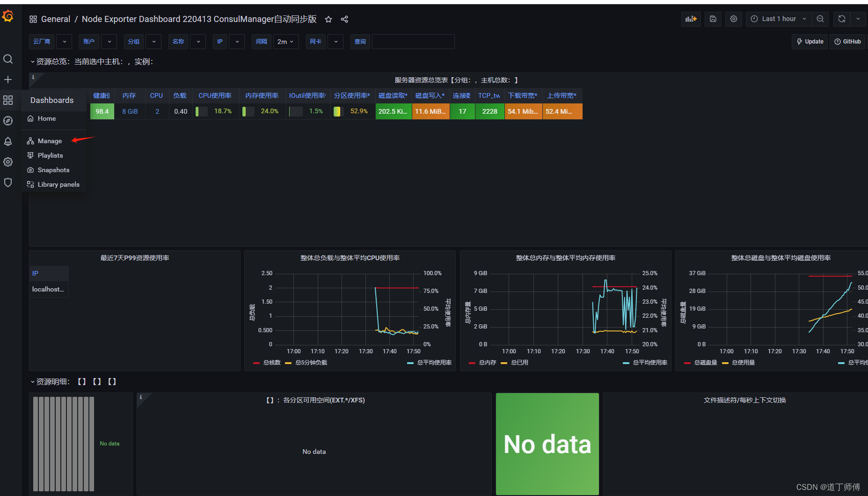Open the 文件描述符/每秒上下文切换 panel title

[744, 401]
